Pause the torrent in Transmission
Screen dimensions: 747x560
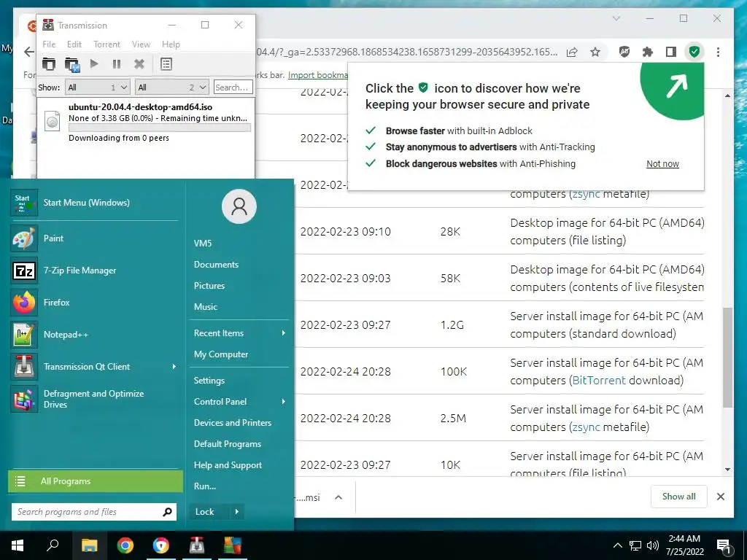116,64
